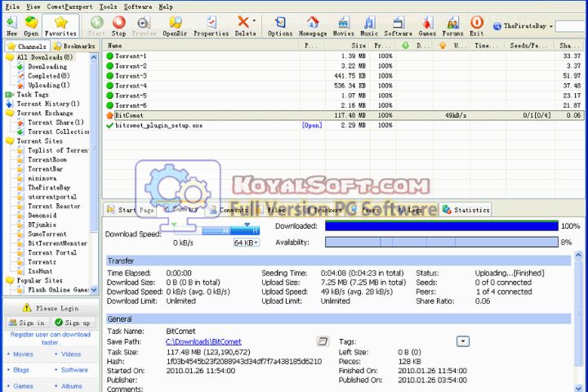Open the Delete button dropdown arrow
Image resolution: width=588 pixels, height=392 pixels.
(x=254, y=20)
